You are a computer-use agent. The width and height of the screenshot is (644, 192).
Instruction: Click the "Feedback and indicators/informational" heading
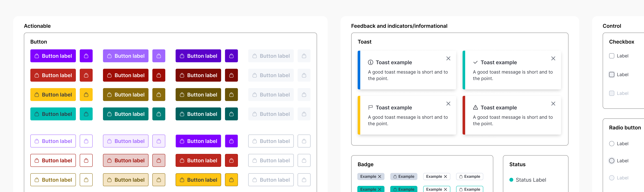[x=399, y=26]
